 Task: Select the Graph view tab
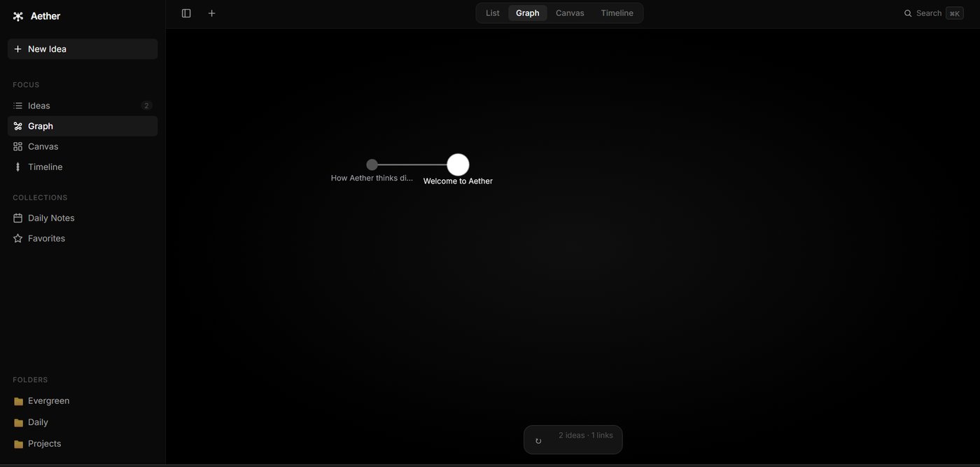click(528, 13)
